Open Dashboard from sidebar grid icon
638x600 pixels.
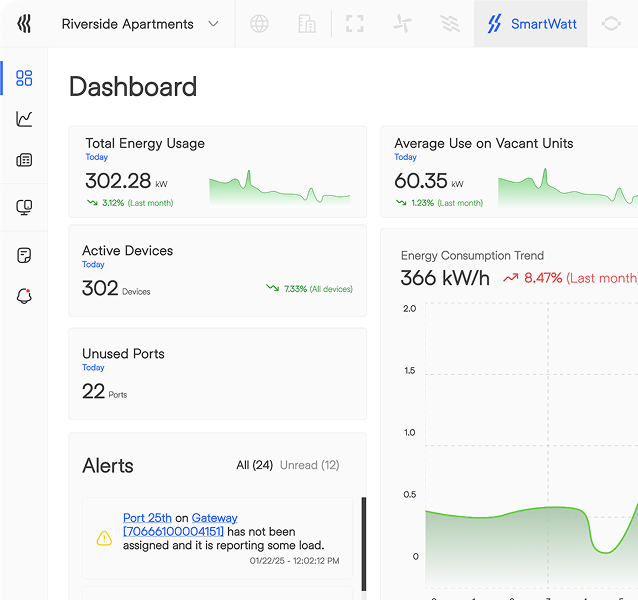24,78
